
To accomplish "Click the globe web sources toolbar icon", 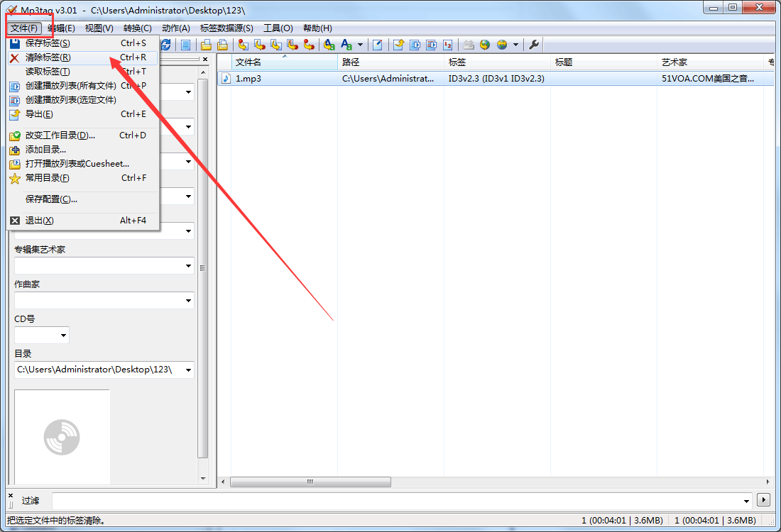I will click(485, 45).
